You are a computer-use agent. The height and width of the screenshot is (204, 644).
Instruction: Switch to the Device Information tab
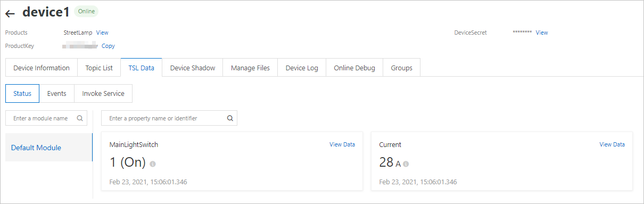(42, 68)
